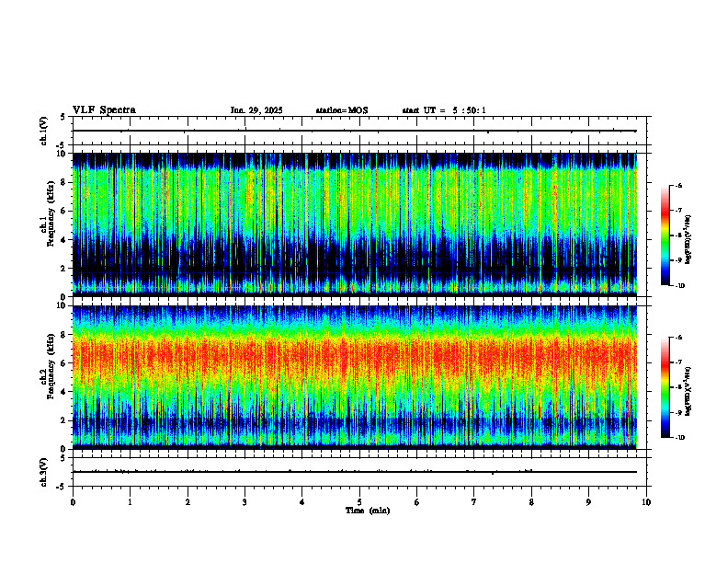The height and width of the screenshot is (563, 728).
Task: Click the "8" tick on the time axis
Action: [x=531, y=502]
